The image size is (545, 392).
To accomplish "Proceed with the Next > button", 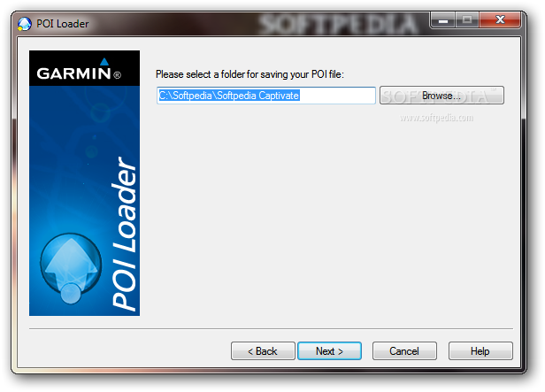I will click(329, 351).
